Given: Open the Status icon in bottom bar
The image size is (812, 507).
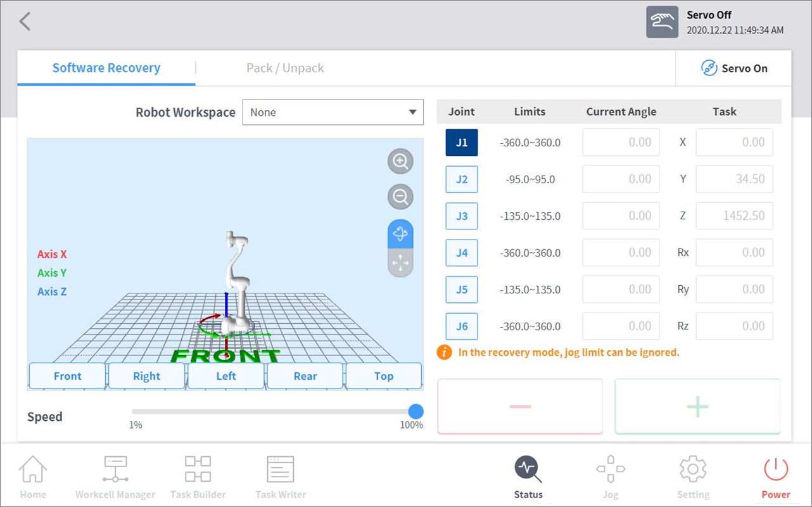Looking at the screenshot, I should pyautogui.click(x=528, y=471).
